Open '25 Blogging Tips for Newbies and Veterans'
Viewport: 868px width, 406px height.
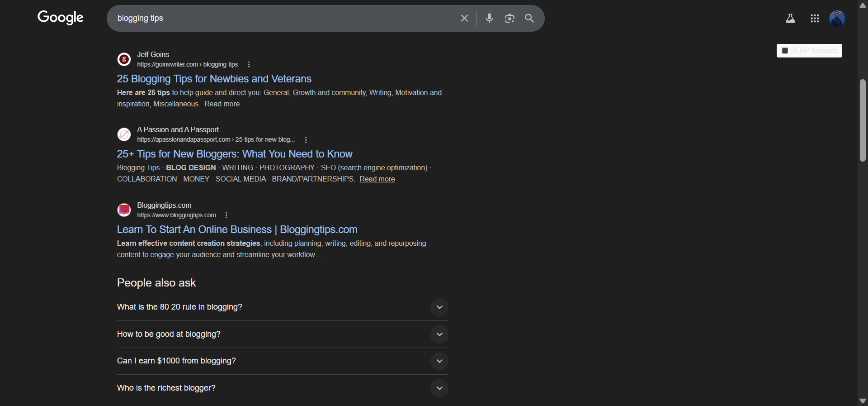214,79
